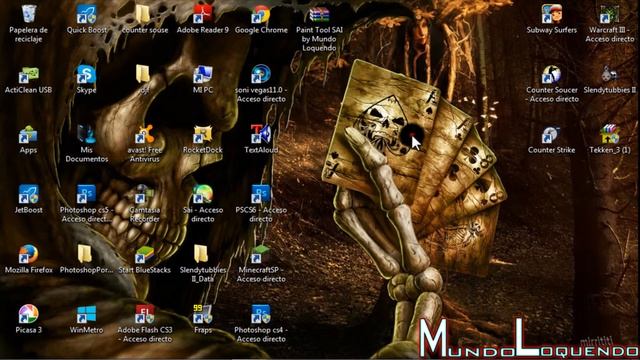640x360 pixels.
Task: Open the PhotoshopPor... folder
Action: [x=85, y=254]
